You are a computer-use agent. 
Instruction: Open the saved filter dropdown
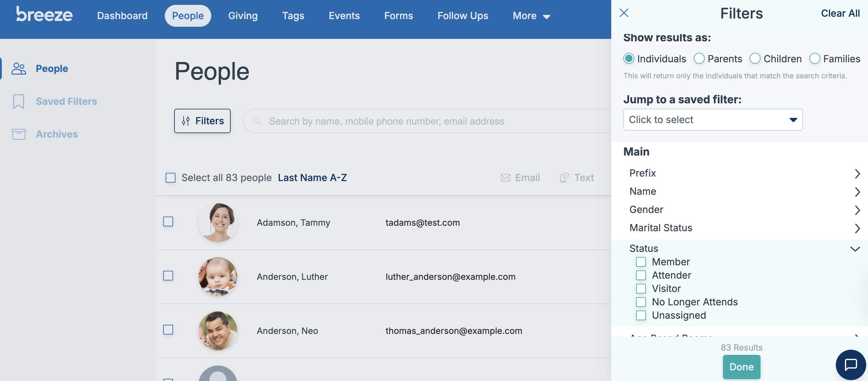tap(713, 119)
